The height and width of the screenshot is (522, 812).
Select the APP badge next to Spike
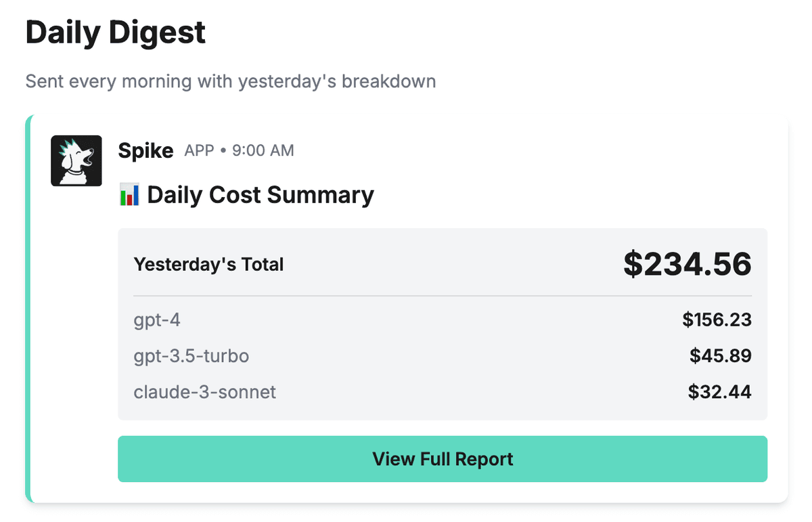[x=199, y=151]
